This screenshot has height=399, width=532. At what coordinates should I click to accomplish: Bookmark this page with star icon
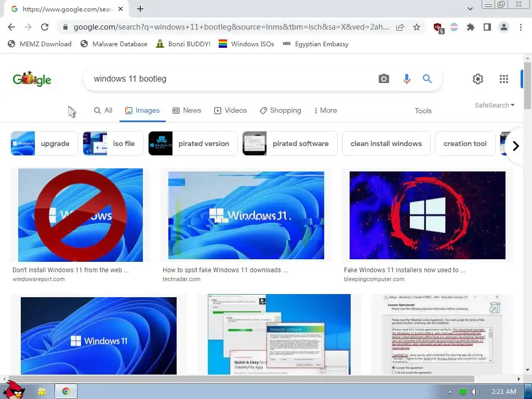point(417,27)
